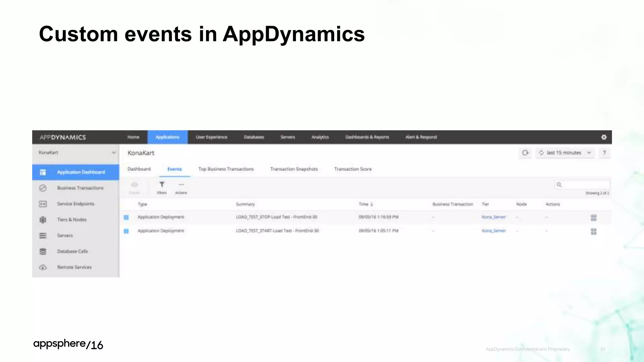Screen dimensions: 644x362
Task: Open Kona_Server link in LOAD_TEST_STOP row
Action: point(494,217)
